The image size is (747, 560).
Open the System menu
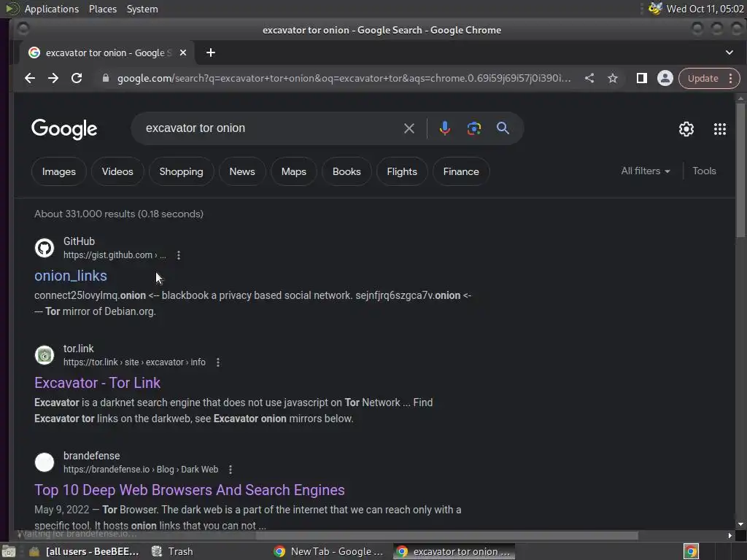(x=142, y=9)
